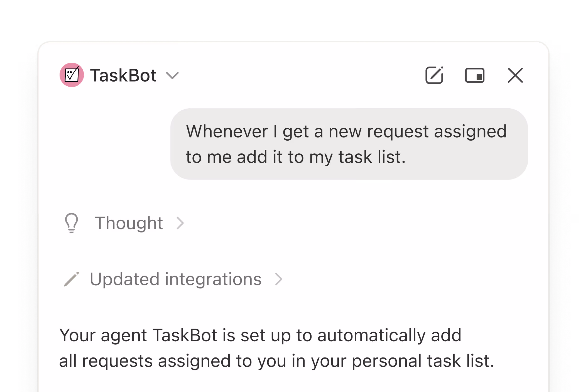Screen dimensions: 588x392
Task: Select the TaskBot name in the header
Action: [124, 75]
